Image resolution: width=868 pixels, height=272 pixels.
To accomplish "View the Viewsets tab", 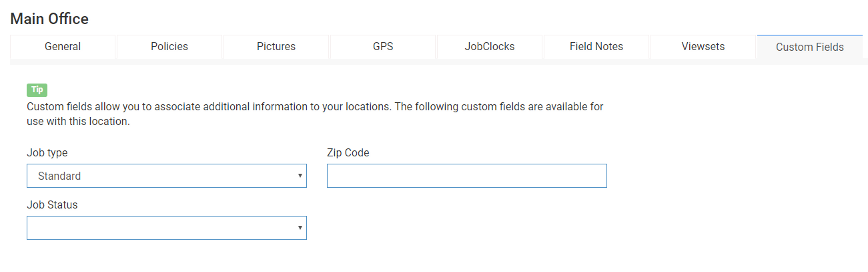I will pos(703,47).
